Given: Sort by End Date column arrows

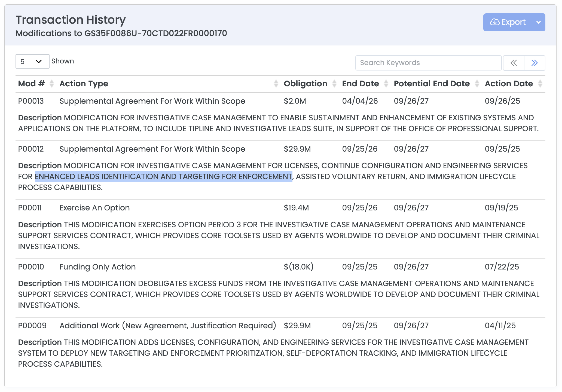Looking at the screenshot, I should 386,84.
